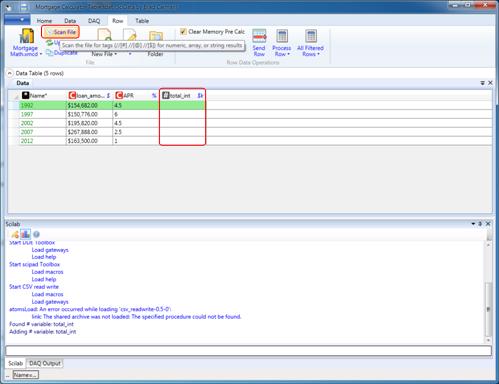Switch to the Scilab bottom tab
Image resolution: width=499 pixels, height=384 pixels.
(15, 363)
